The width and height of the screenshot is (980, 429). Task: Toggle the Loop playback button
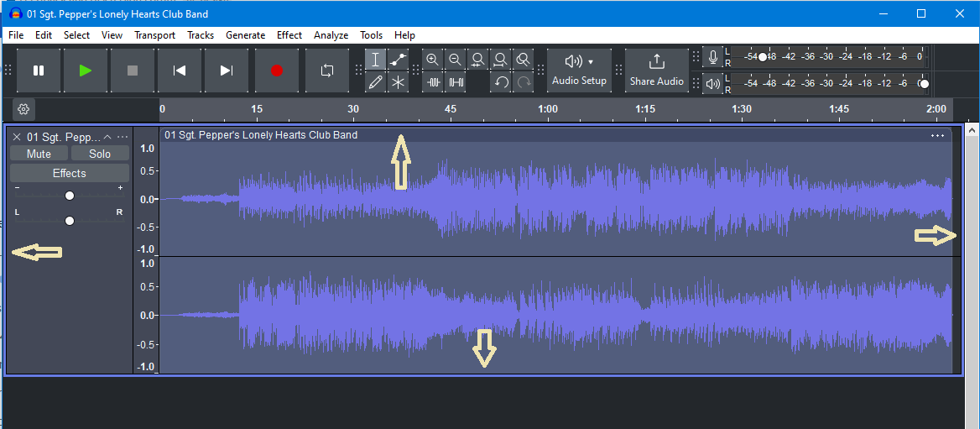(327, 71)
